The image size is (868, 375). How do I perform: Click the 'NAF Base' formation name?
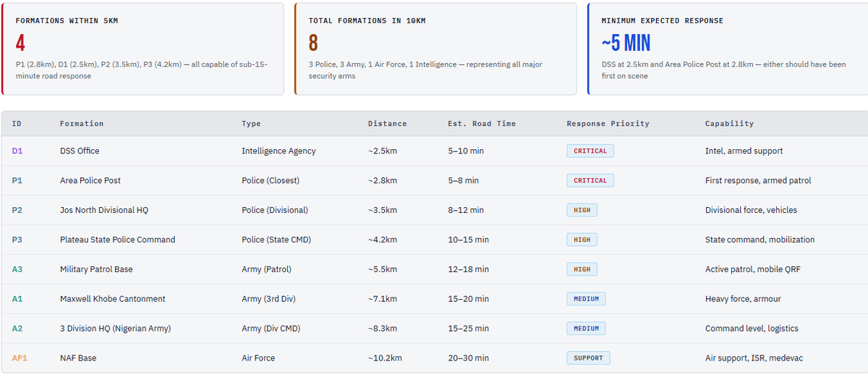pyautogui.click(x=78, y=358)
